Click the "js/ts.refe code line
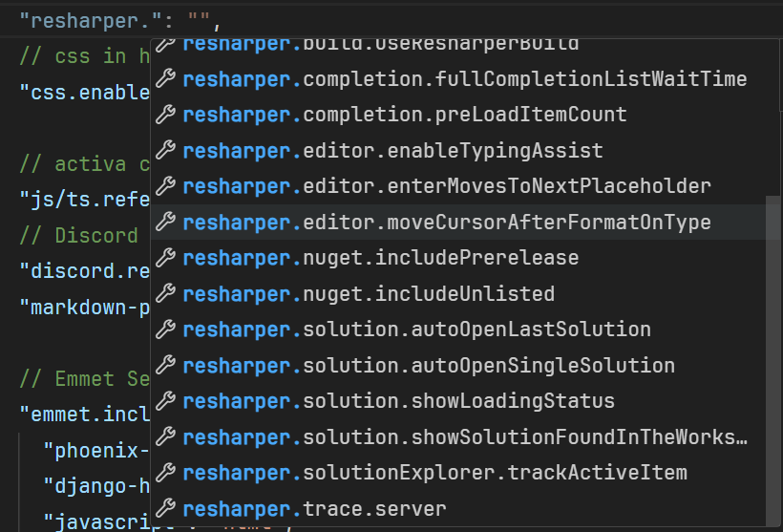This screenshot has width=783, height=532. click(x=84, y=200)
